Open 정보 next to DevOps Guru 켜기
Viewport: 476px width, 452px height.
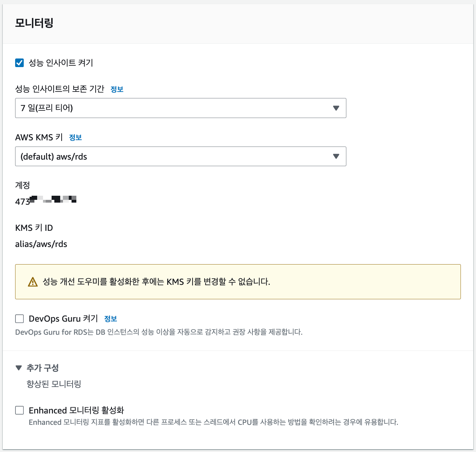pos(111,319)
